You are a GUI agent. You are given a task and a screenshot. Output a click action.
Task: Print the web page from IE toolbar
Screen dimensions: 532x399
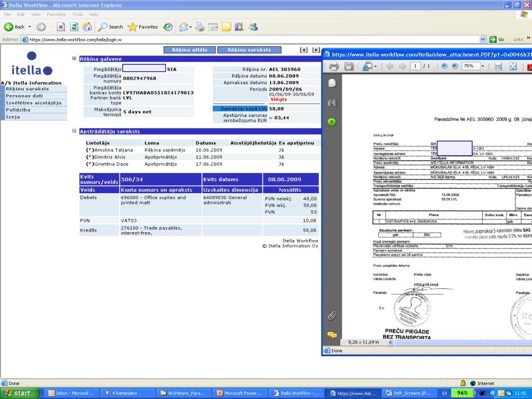200,27
